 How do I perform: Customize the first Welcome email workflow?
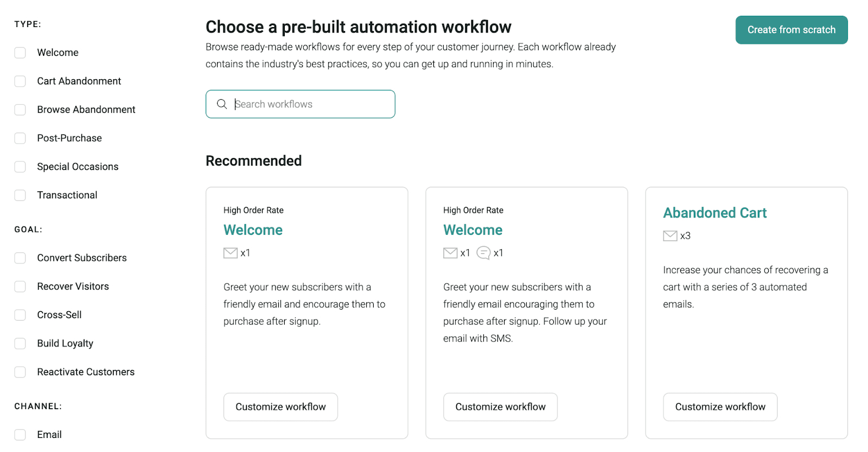click(x=280, y=407)
